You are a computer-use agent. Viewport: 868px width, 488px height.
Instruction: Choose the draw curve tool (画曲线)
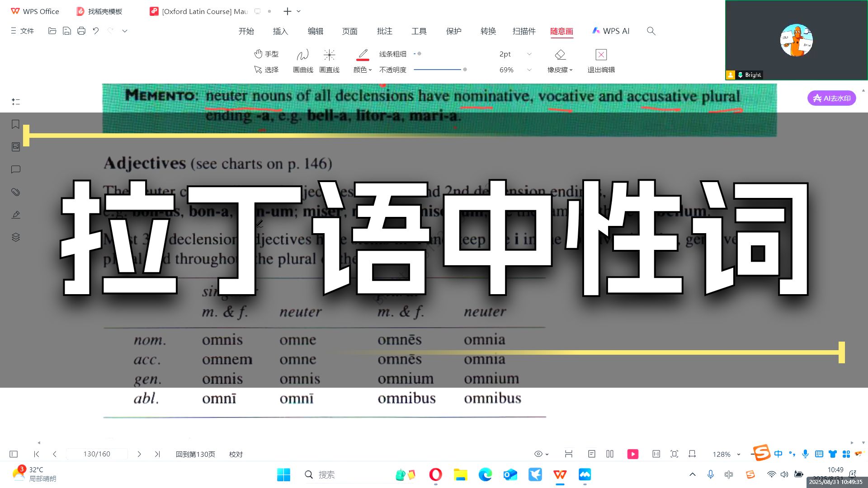(302, 61)
